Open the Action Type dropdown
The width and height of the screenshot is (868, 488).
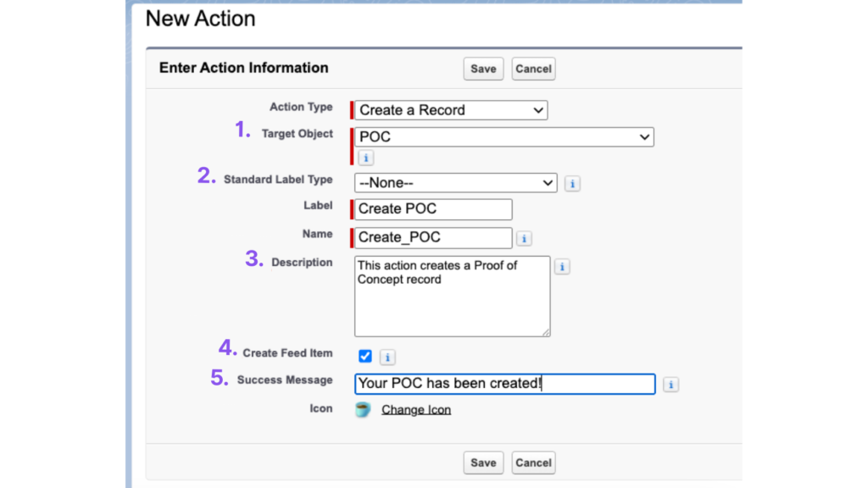[x=451, y=110]
